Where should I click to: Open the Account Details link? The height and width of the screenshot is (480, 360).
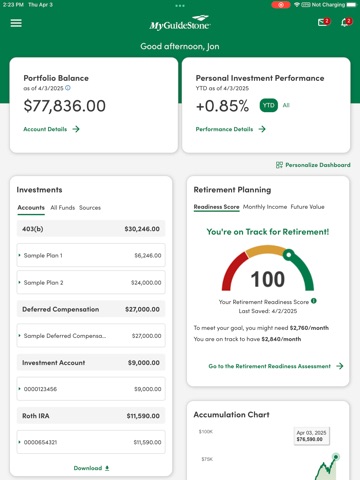(45, 129)
